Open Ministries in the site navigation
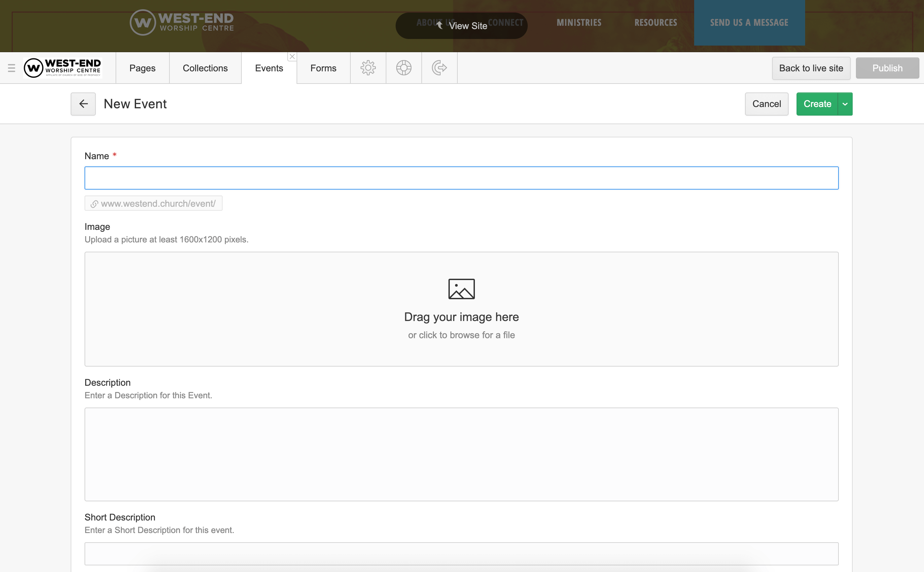924x572 pixels. click(x=579, y=23)
